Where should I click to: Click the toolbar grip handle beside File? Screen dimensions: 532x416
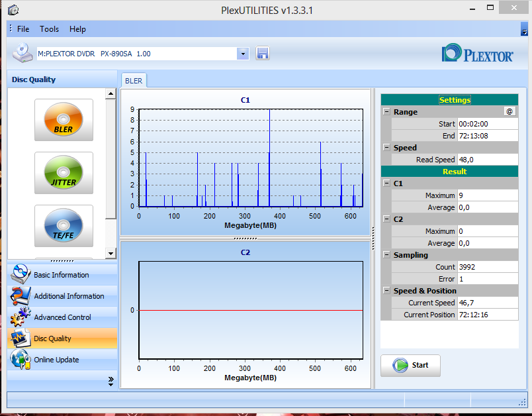(x=11, y=28)
